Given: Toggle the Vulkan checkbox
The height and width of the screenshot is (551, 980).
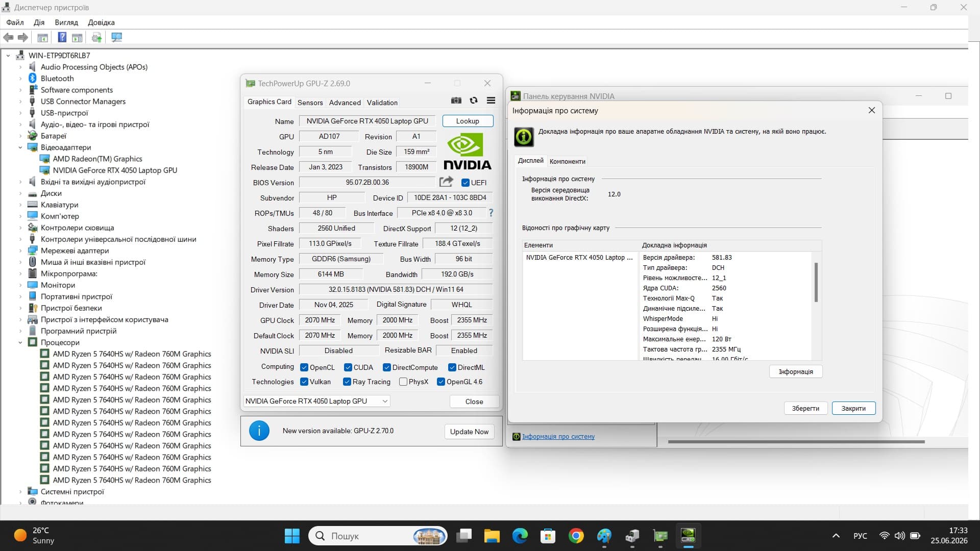Looking at the screenshot, I should (304, 382).
